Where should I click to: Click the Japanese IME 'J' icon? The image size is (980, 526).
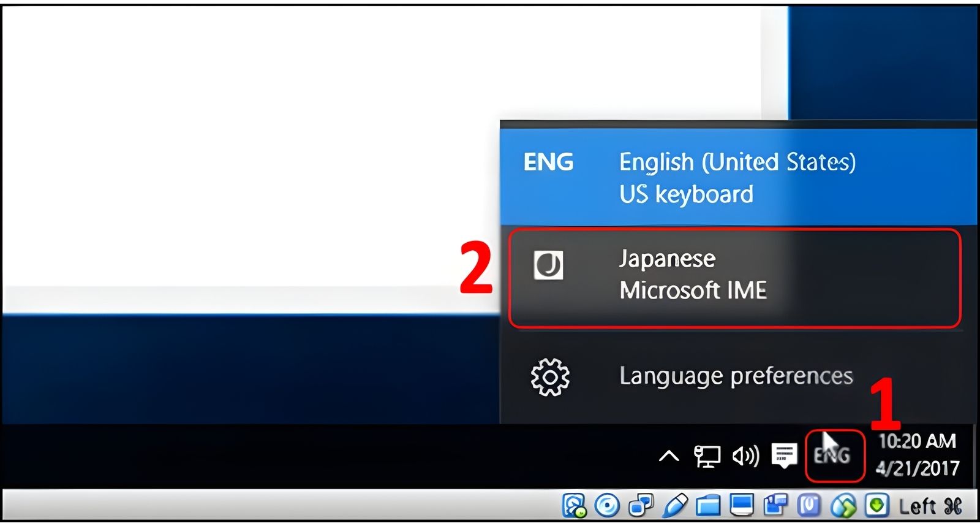[548, 265]
